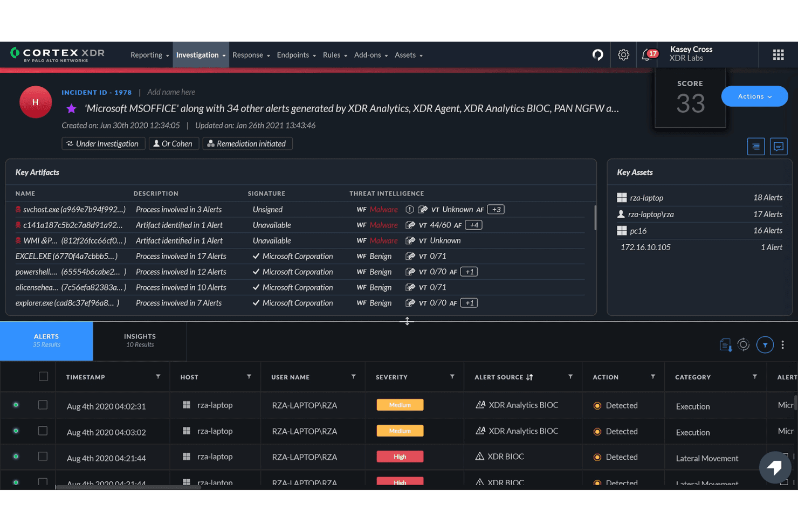The image size is (798, 532).
Task: Click the refresh alerts icon
Action: pos(744,344)
